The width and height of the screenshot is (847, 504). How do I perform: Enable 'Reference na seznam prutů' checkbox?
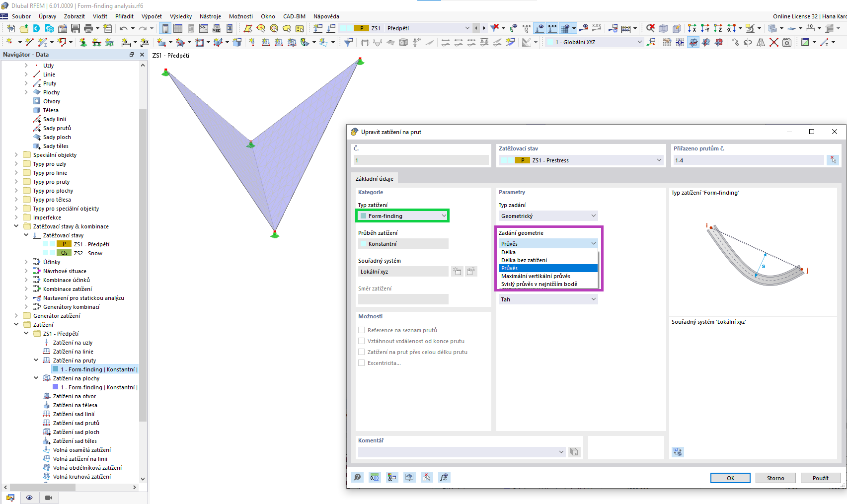(x=361, y=330)
